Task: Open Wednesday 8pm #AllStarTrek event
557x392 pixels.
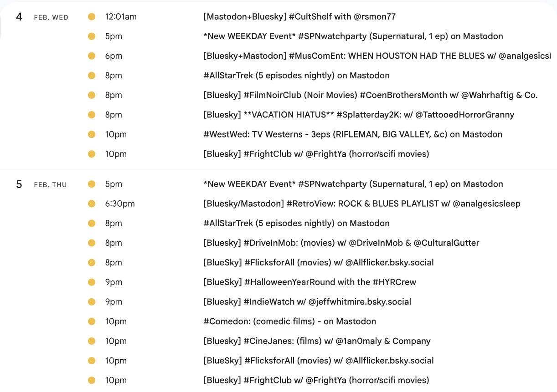Action: [x=296, y=76]
